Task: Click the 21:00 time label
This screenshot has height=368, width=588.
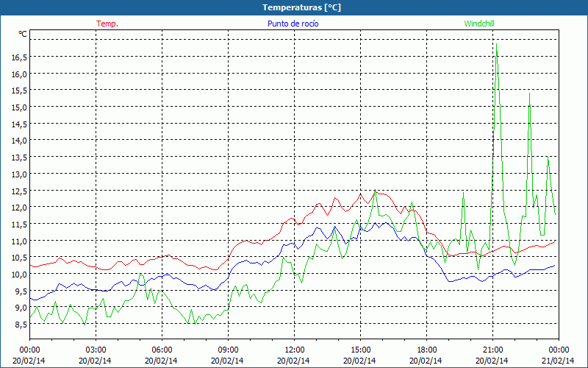Action: [x=492, y=350]
